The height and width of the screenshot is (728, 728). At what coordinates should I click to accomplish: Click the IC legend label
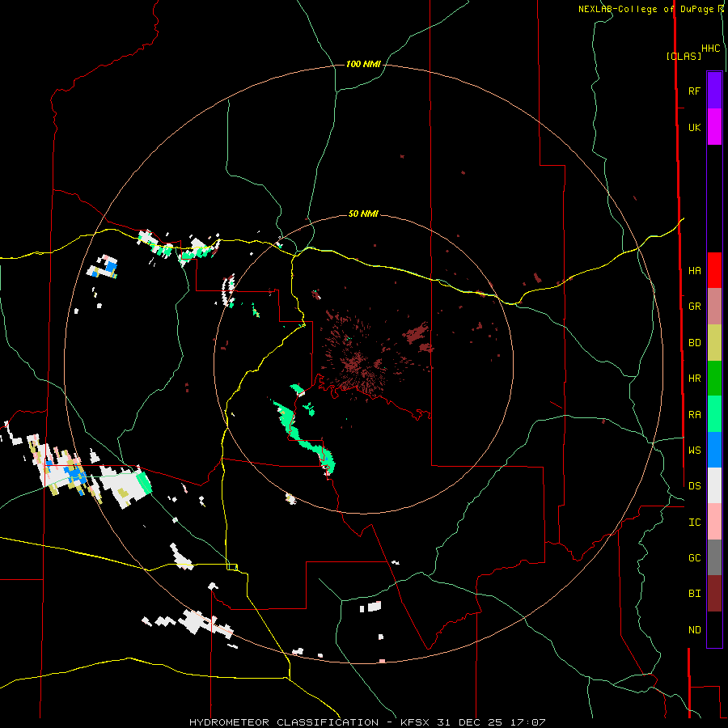click(x=695, y=523)
